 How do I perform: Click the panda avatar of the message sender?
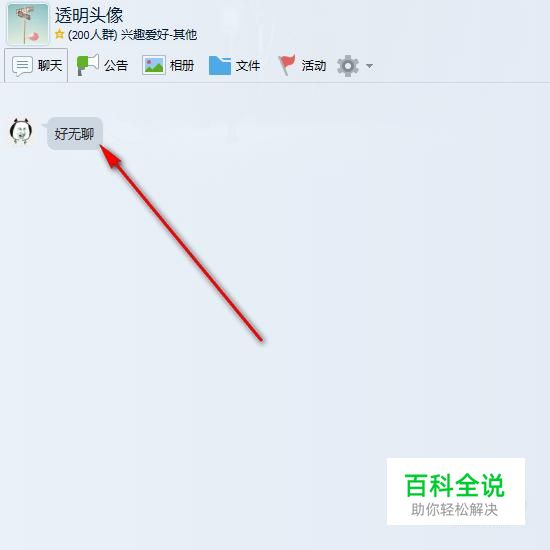click(21, 131)
